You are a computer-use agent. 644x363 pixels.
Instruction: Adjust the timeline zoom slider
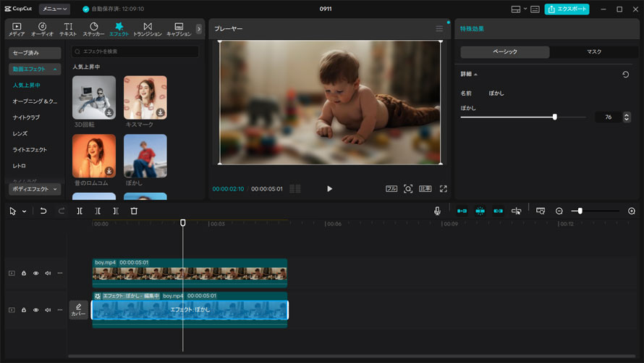pos(580,211)
